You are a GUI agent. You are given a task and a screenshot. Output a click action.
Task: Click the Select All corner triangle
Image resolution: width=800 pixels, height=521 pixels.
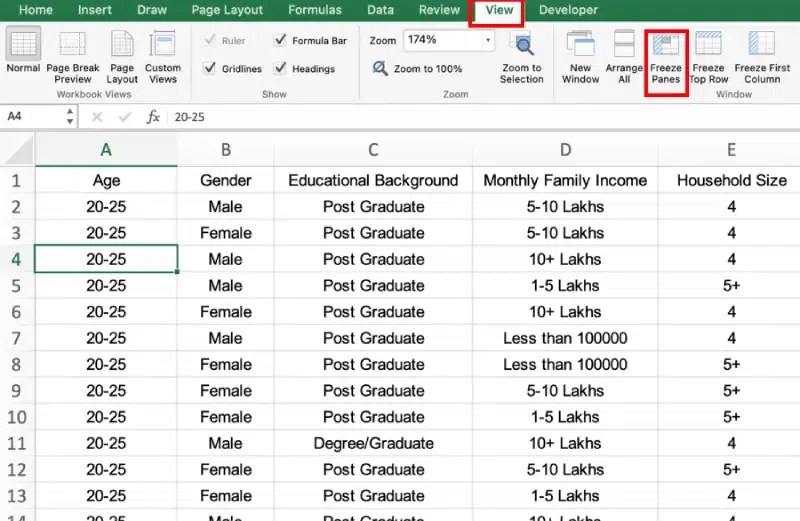coord(18,151)
